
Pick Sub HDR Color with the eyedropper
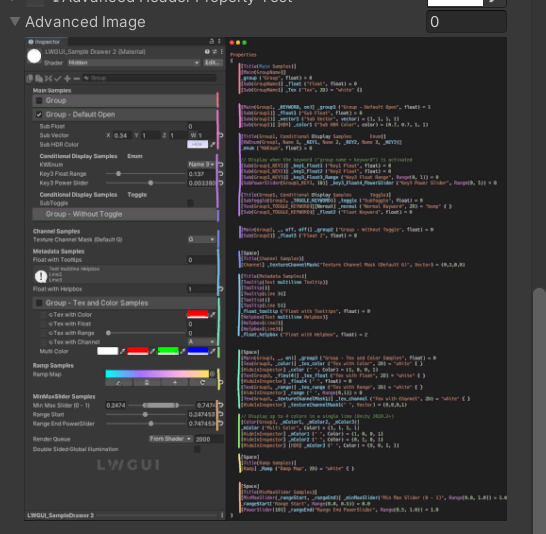tap(212, 144)
